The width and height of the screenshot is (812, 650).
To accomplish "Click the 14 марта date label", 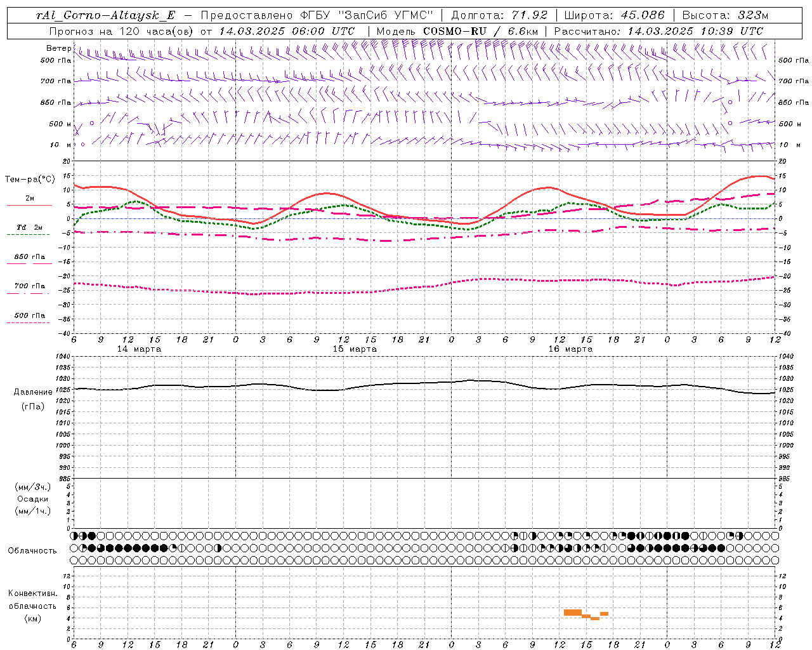I will pyautogui.click(x=140, y=349).
